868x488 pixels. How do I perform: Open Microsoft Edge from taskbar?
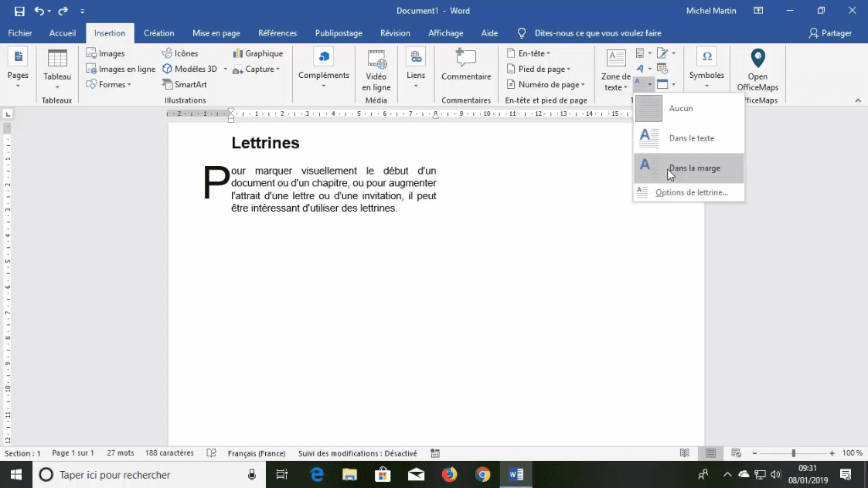[x=317, y=474]
